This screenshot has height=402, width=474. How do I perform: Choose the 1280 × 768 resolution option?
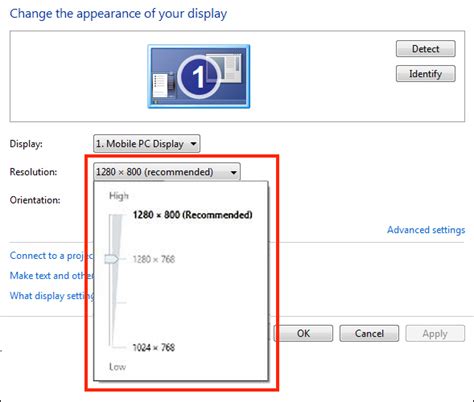(x=154, y=259)
